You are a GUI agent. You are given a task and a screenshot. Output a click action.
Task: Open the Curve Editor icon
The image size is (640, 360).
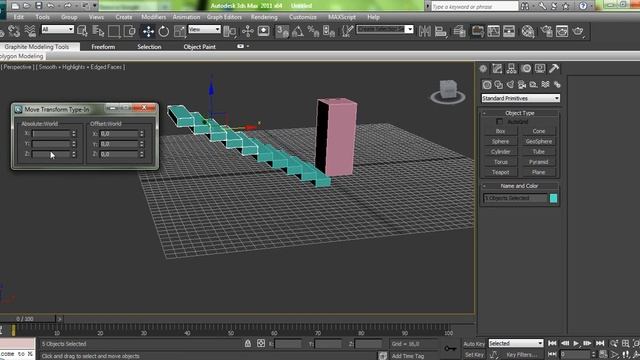coord(493,31)
